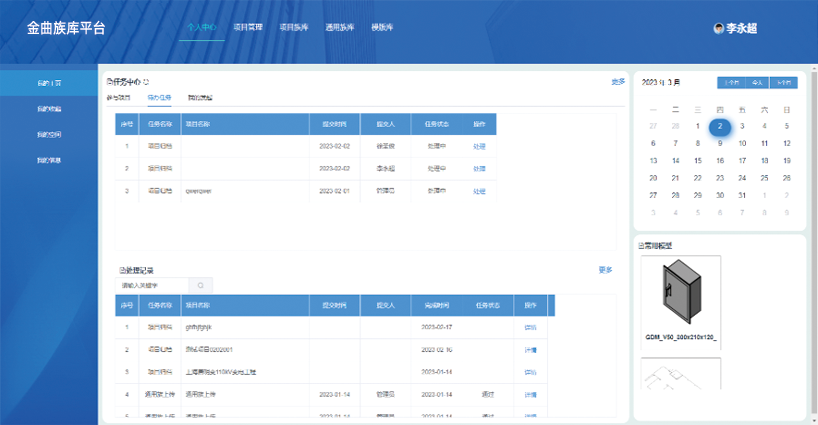The height and width of the screenshot is (425, 818).
Task: Open the 项目管理 top menu
Action: (x=247, y=27)
